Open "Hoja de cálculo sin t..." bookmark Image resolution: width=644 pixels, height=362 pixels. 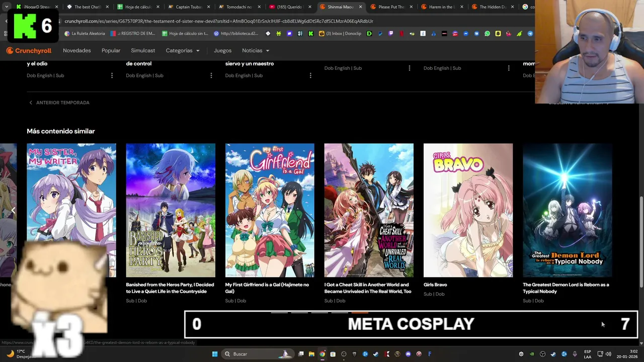click(185, 34)
